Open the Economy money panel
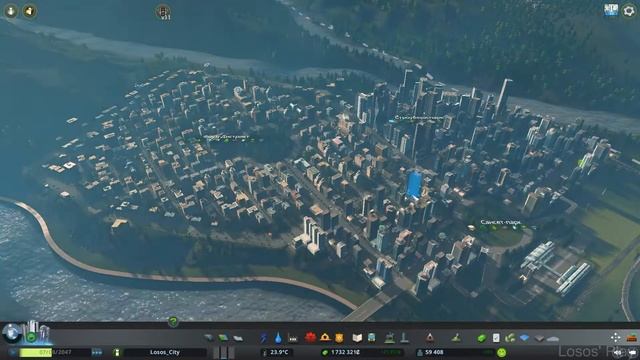Image resolution: width=640 pixels, height=360 pixels. point(482,338)
